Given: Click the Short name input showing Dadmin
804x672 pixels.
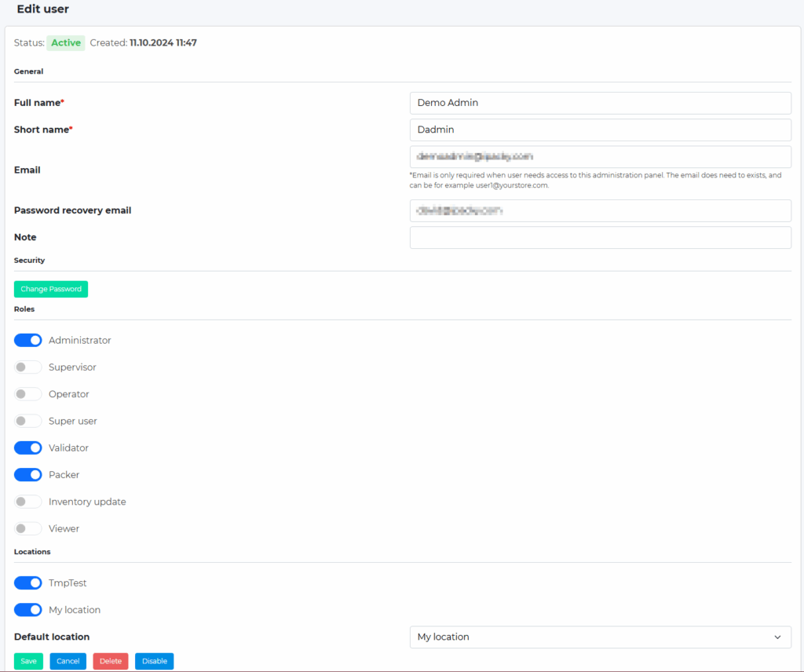Looking at the screenshot, I should [600, 130].
